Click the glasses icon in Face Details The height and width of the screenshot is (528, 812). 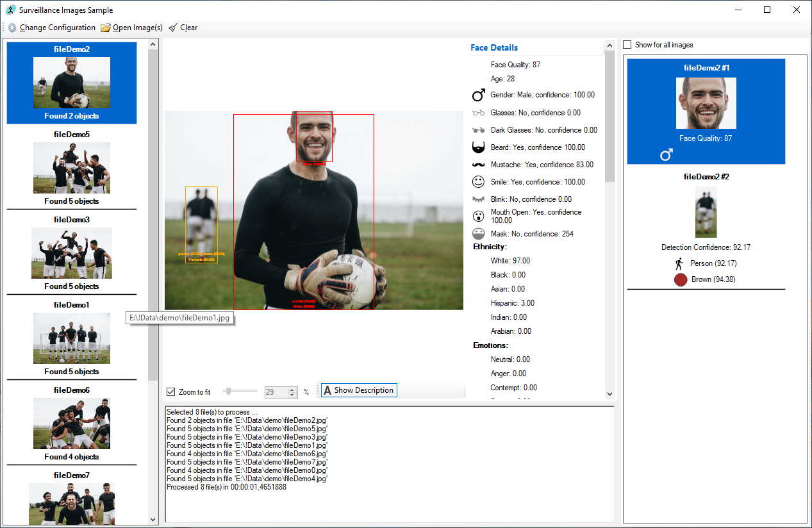click(x=478, y=113)
